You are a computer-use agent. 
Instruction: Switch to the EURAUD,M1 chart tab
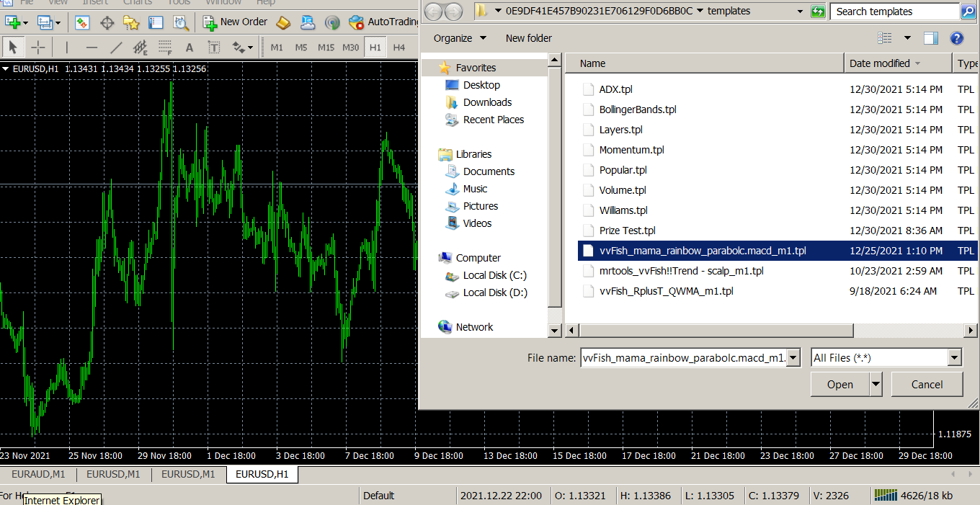38,474
